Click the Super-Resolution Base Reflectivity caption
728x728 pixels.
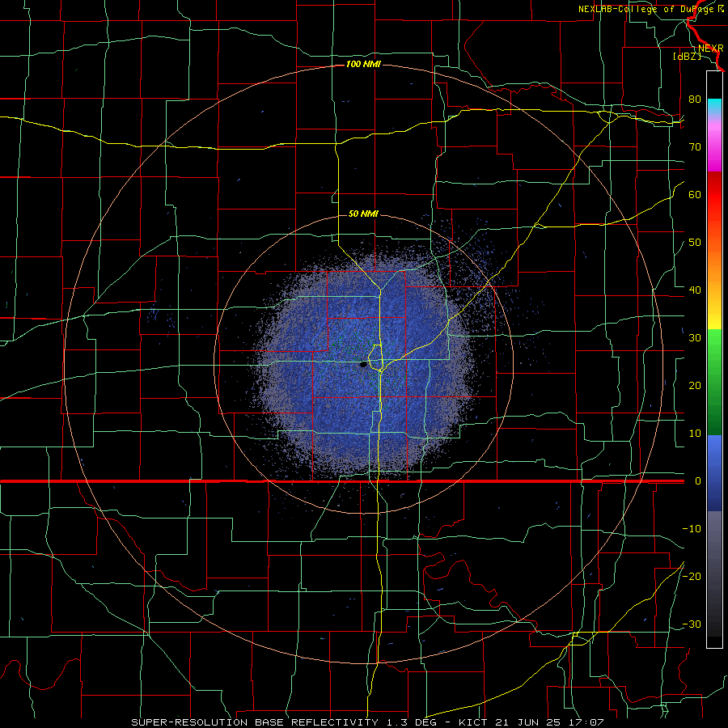point(367,722)
